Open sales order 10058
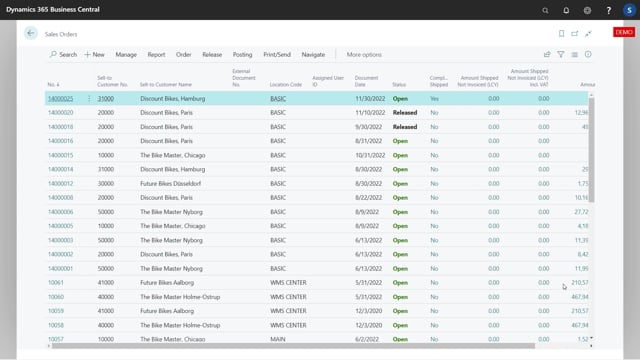 pos(56,325)
